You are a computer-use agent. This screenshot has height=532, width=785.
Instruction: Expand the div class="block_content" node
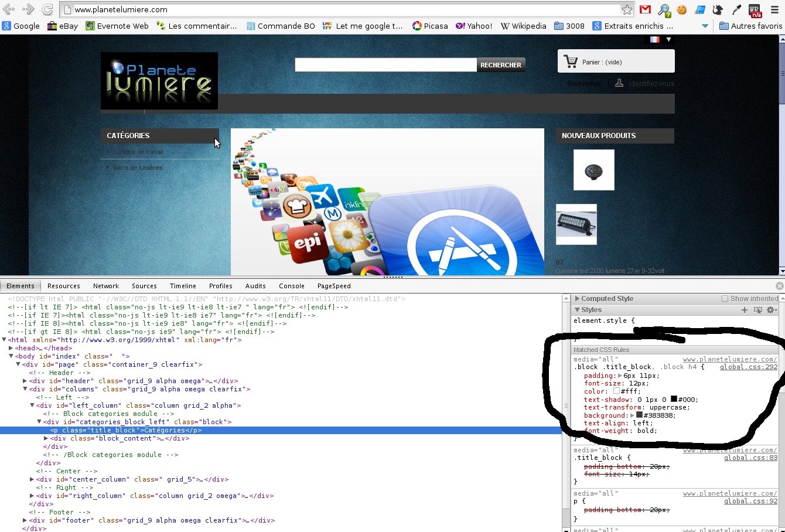tap(46, 438)
